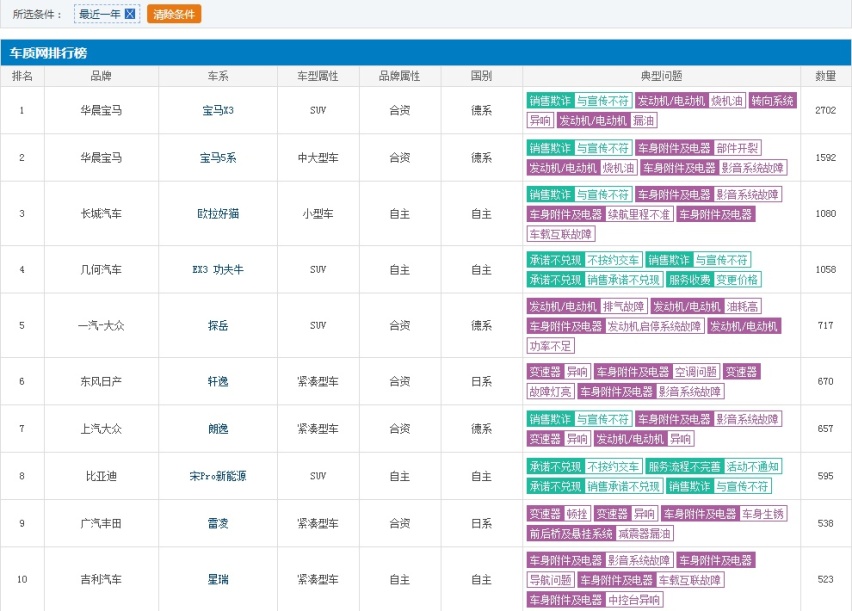Click the 排名 column header
Image resolution: width=852 pixels, height=611 pixels.
coord(22,76)
